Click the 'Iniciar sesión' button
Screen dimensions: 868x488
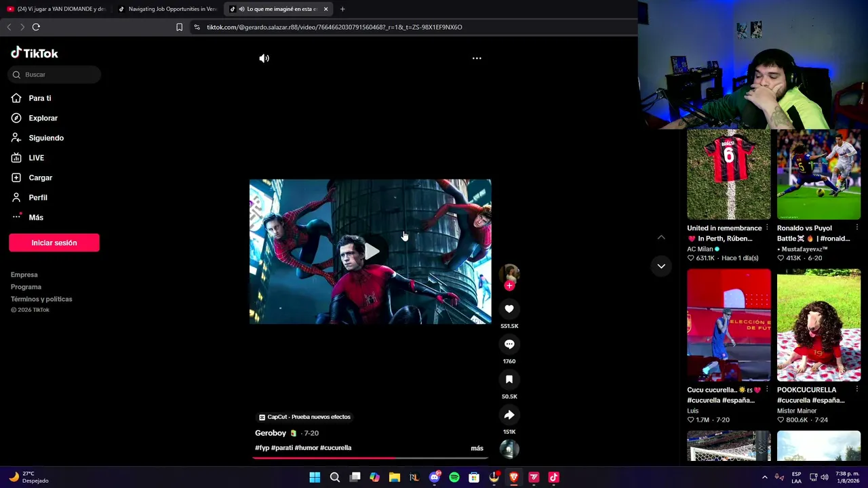point(54,243)
